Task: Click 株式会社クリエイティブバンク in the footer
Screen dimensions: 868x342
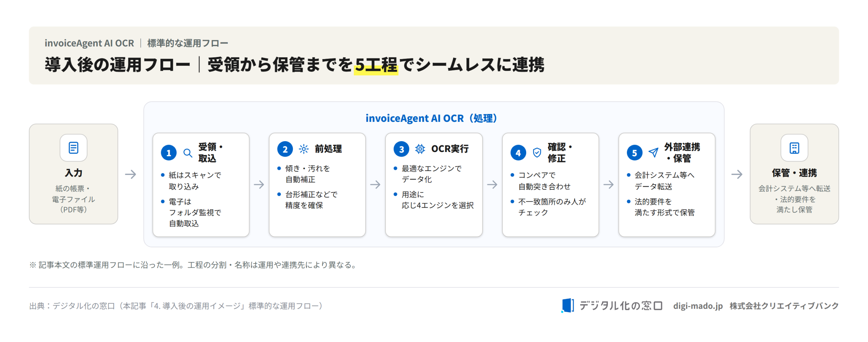Action: (x=784, y=306)
